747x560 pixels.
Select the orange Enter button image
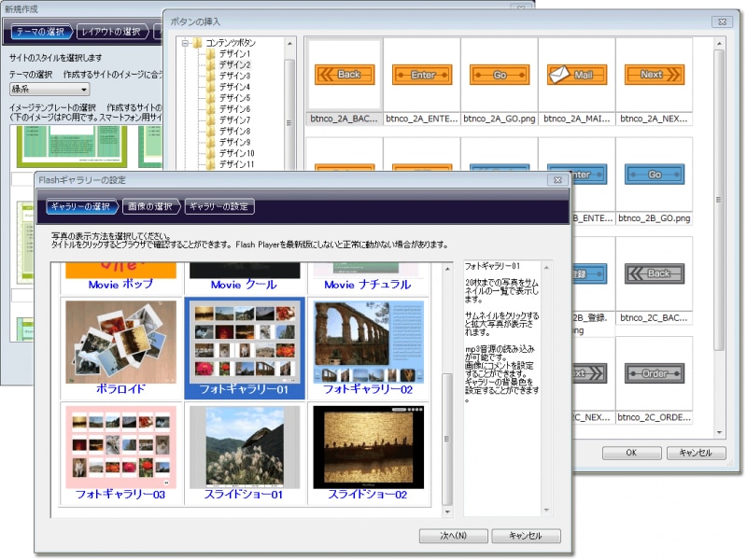[x=422, y=75]
